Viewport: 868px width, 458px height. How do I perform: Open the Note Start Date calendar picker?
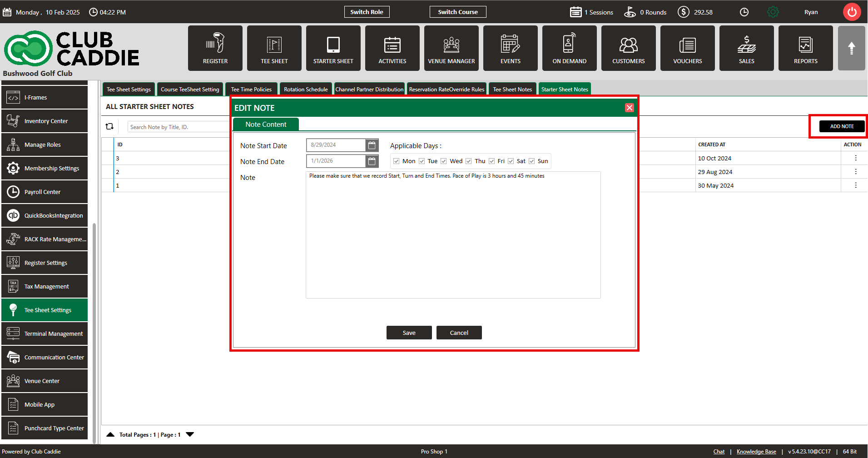372,145
